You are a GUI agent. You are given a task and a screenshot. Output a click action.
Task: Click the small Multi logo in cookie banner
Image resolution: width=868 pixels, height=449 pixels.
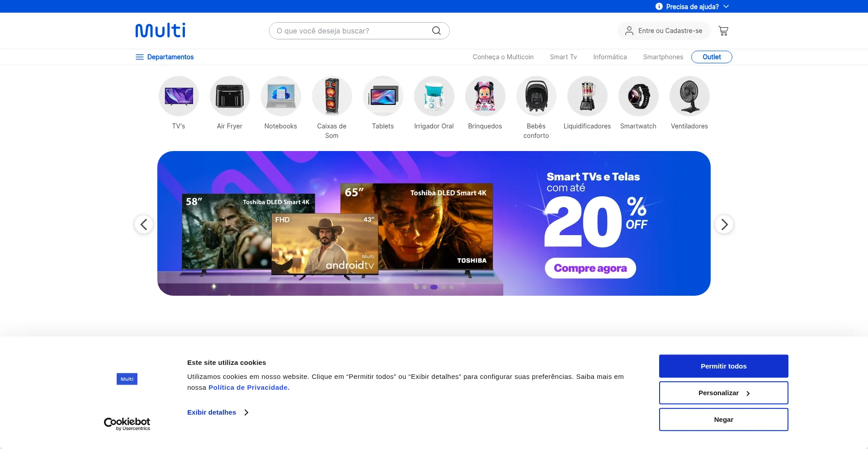pyautogui.click(x=127, y=379)
